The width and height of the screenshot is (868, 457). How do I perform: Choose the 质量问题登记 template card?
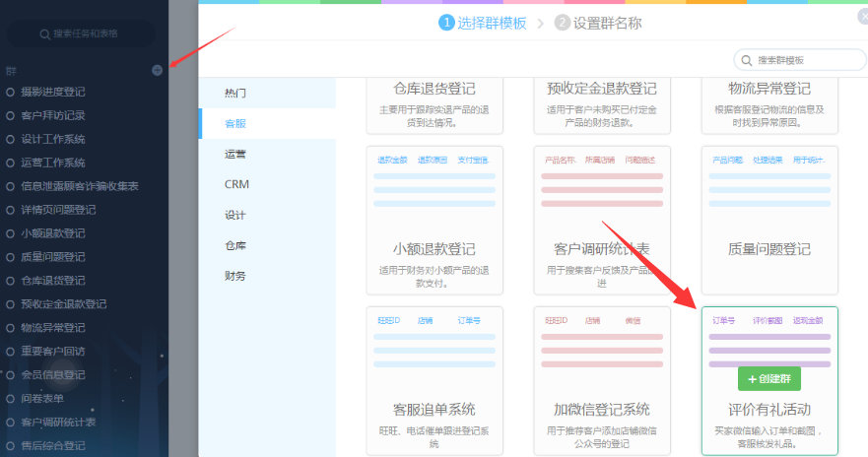click(769, 221)
